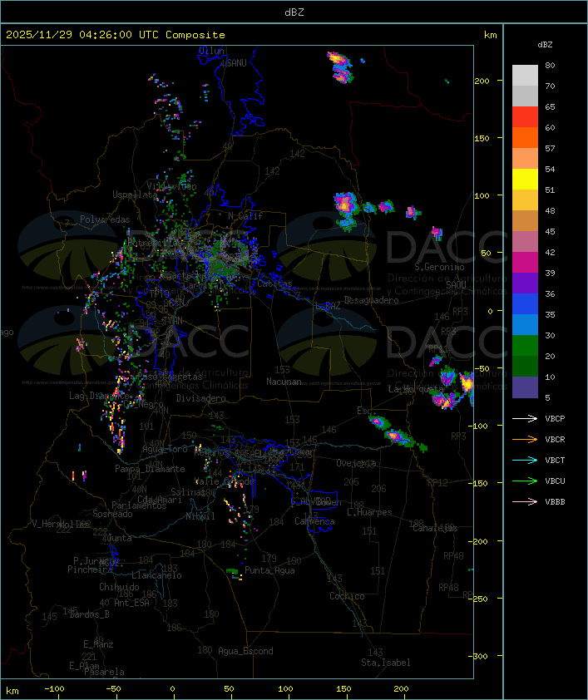588x700 pixels.
Task: Click the -250 tick on the vertical axis
Action: tap(480, 599)
